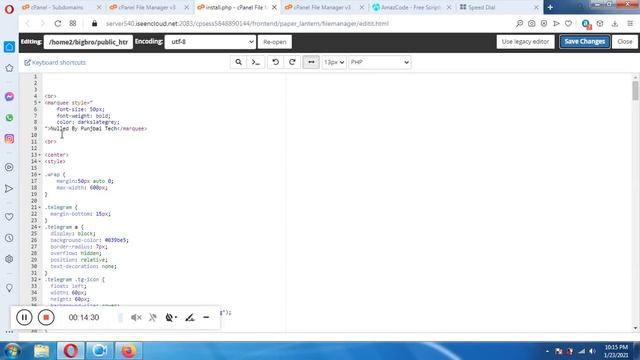Undo the last edit
Screen dimensions: 640x360
(x=276, y=62)
